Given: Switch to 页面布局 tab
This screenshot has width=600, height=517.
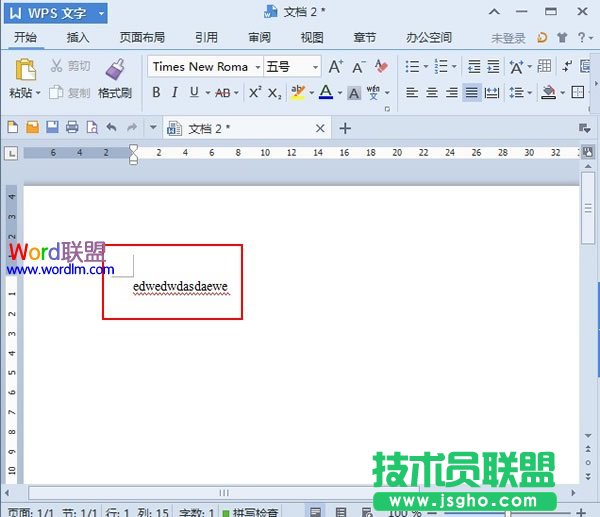Looking at the screenshot, I should click(142, 38).
